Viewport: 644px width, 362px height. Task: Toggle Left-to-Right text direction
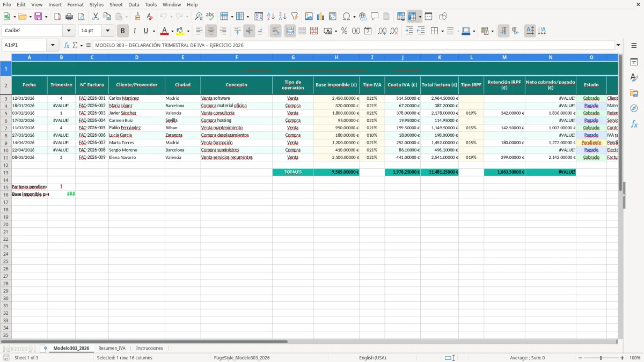click(x=503, y=31)
